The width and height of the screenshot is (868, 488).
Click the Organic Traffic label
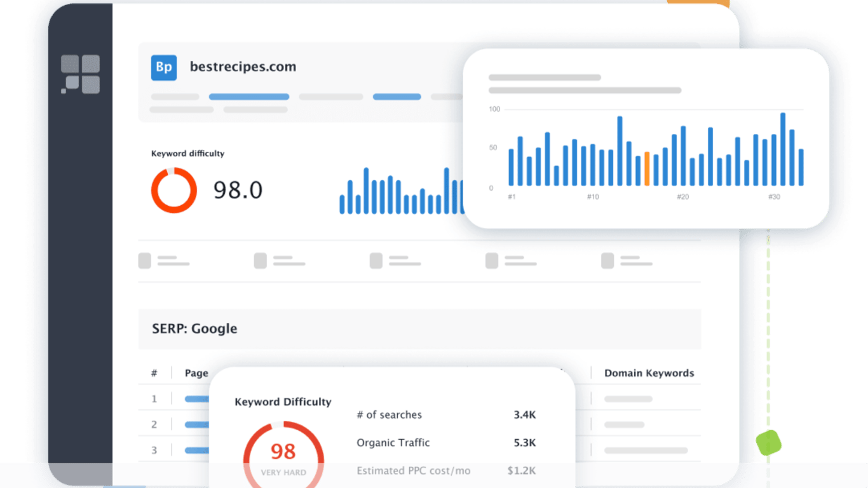pyautogui.click(x=393, y=443)
